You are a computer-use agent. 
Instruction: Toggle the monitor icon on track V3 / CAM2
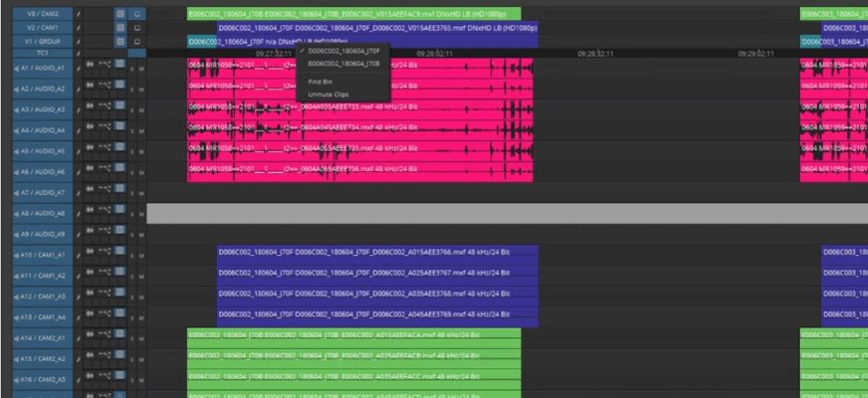[x=136, y=14]
